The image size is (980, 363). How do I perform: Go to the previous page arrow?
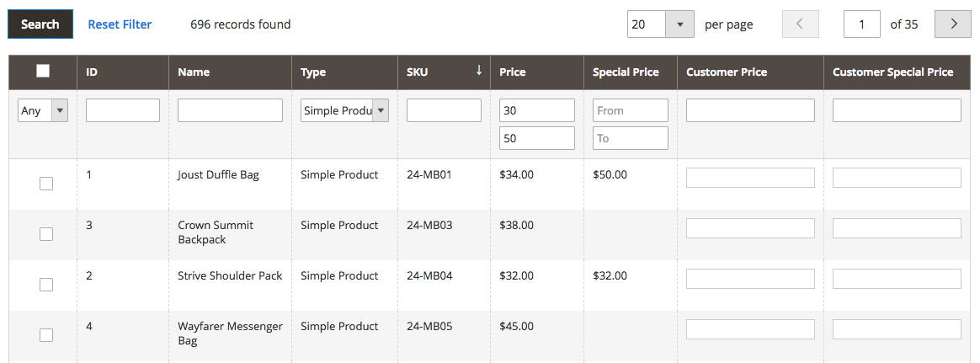click(x=801, y=24)
